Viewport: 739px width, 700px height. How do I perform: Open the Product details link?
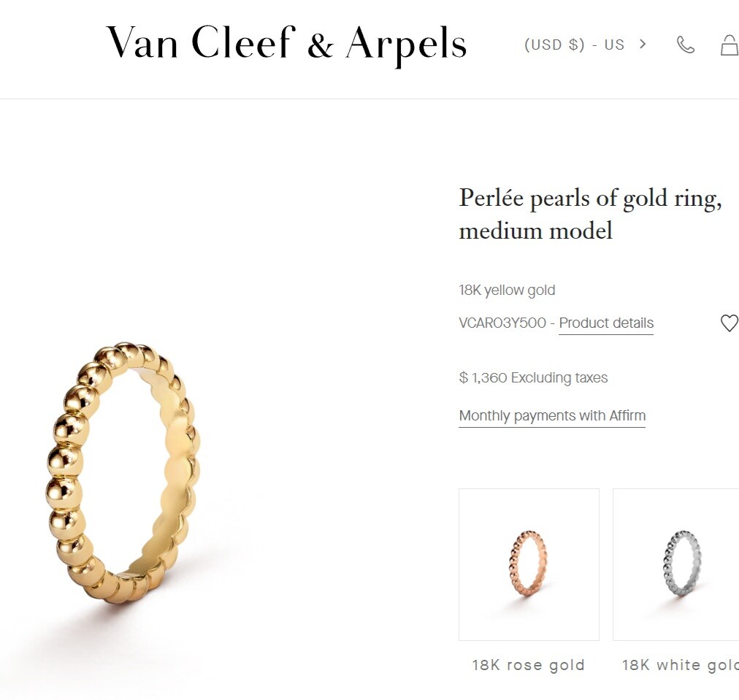point(606,323)
